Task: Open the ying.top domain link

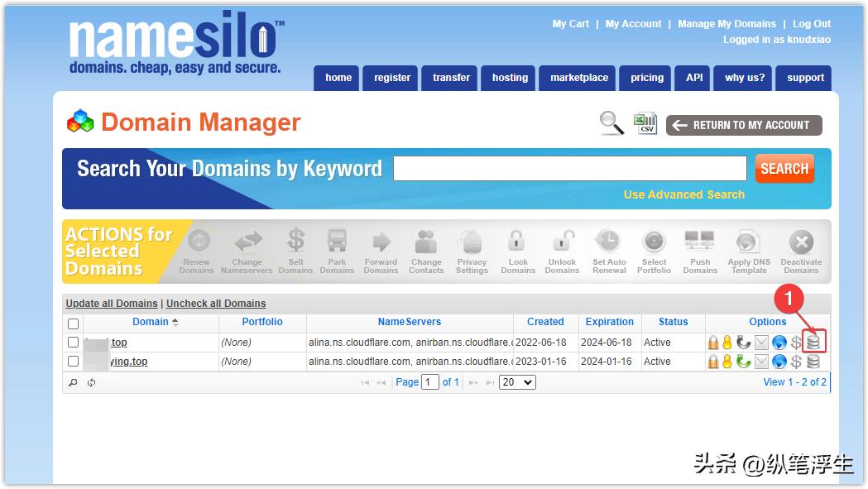Action: [x=128, y=362]
